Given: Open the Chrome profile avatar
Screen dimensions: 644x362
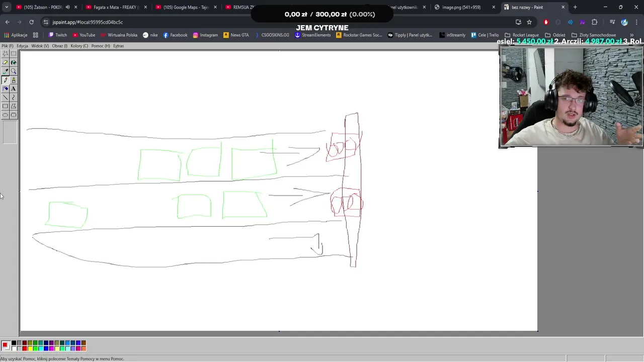Looking at the screenshot, I should click(624, 22).
